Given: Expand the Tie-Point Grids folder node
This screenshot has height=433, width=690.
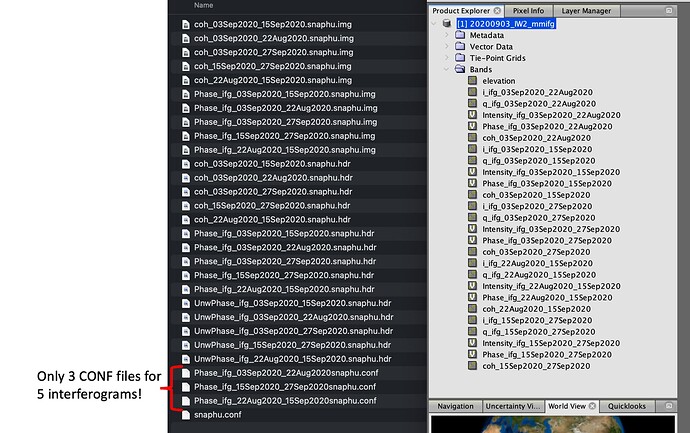Looking at the screenshot, I should point(447,58).
